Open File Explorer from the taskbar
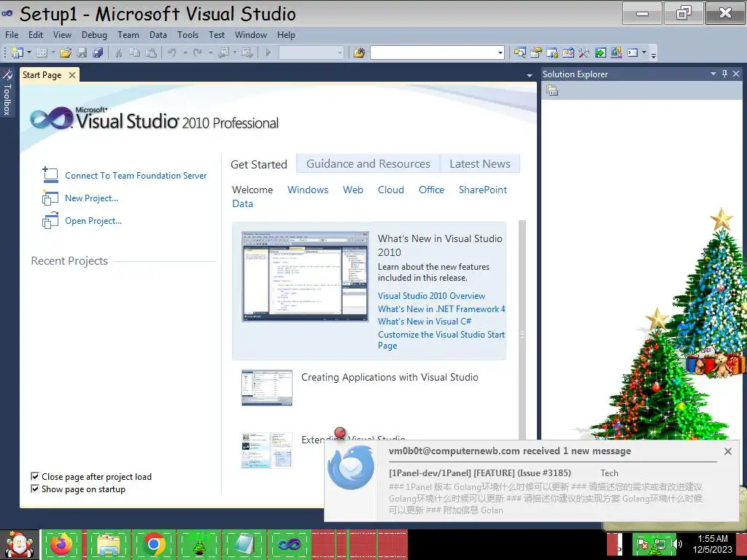This screenshot has height=560, width=747. [x=108, y=544]
